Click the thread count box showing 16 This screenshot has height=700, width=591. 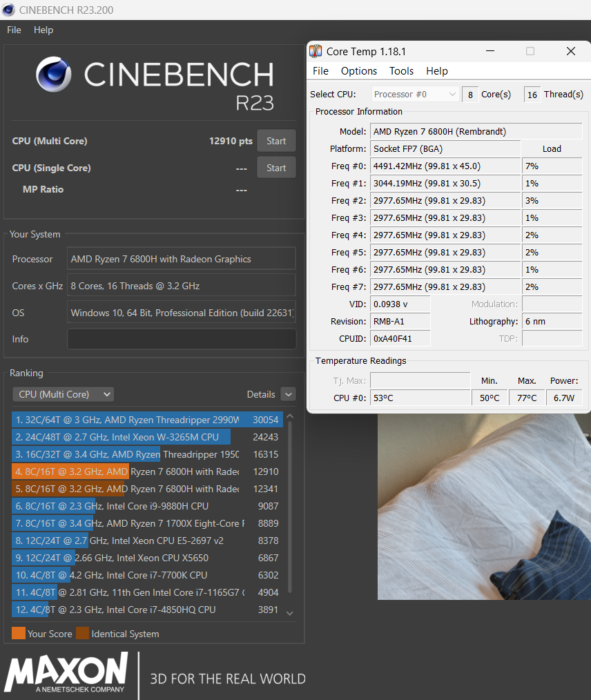click(x=532, y=95)
